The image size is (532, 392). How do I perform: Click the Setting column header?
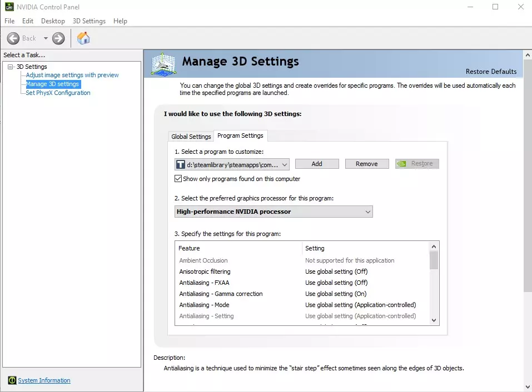(365, 248)
